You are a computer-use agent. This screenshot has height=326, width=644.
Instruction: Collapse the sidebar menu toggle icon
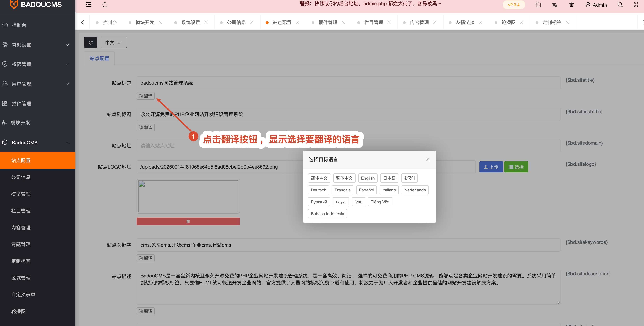(89, 5)
